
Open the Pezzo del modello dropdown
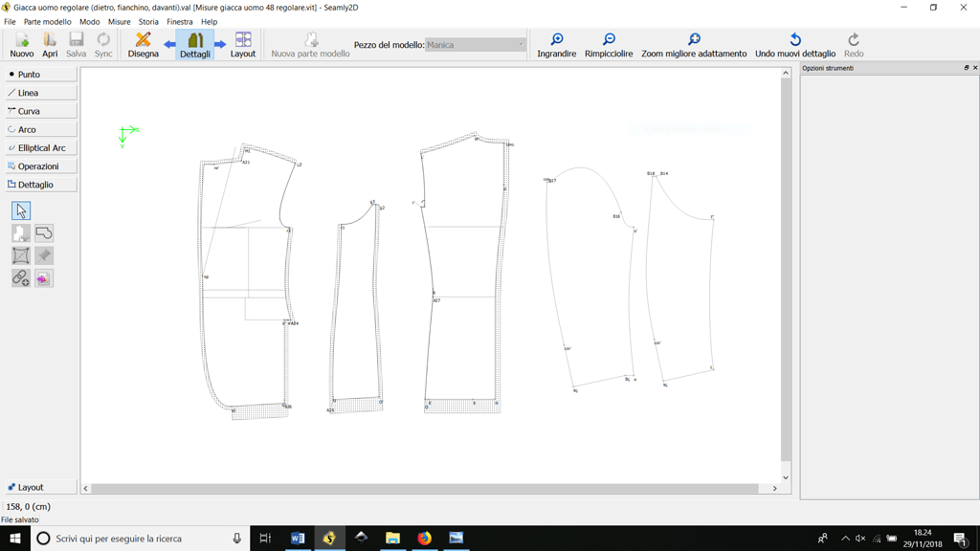(x=521, y=42)
